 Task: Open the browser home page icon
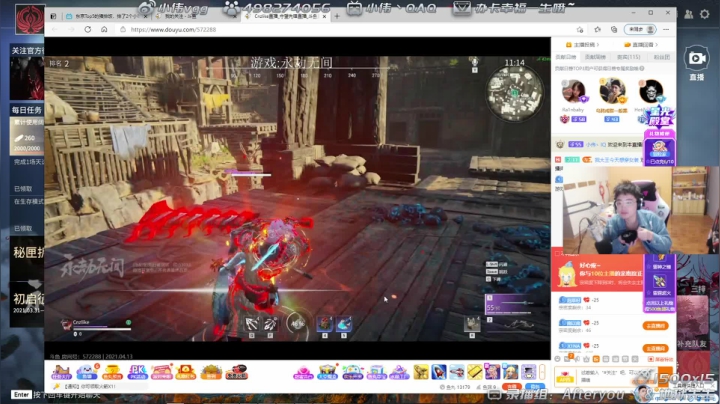coord(104,29)
